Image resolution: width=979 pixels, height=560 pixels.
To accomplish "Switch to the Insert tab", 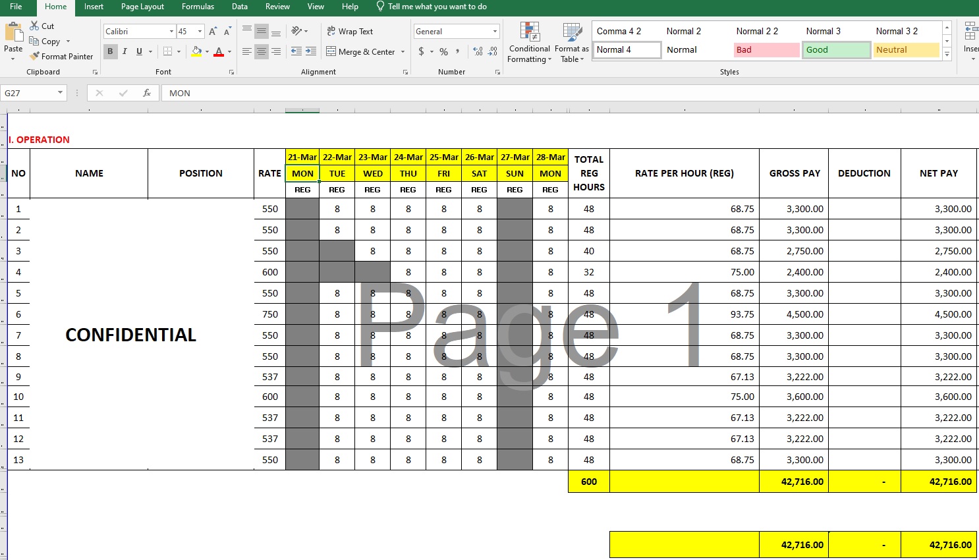I will 94,7.
